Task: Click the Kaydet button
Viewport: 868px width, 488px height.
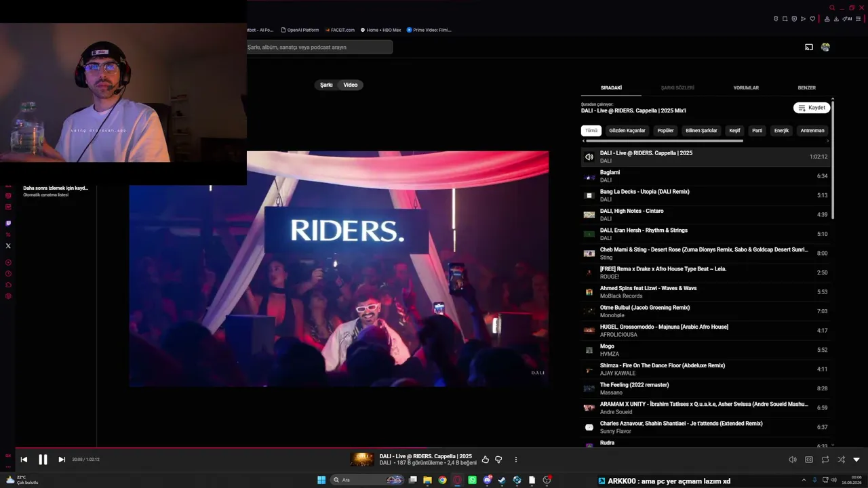Action: [812, 108]
